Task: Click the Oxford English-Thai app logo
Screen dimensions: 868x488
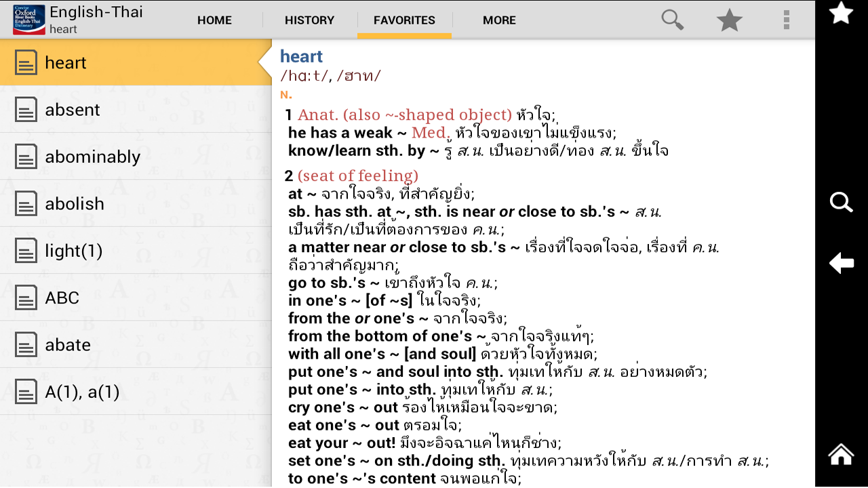Action: (29, 20)
